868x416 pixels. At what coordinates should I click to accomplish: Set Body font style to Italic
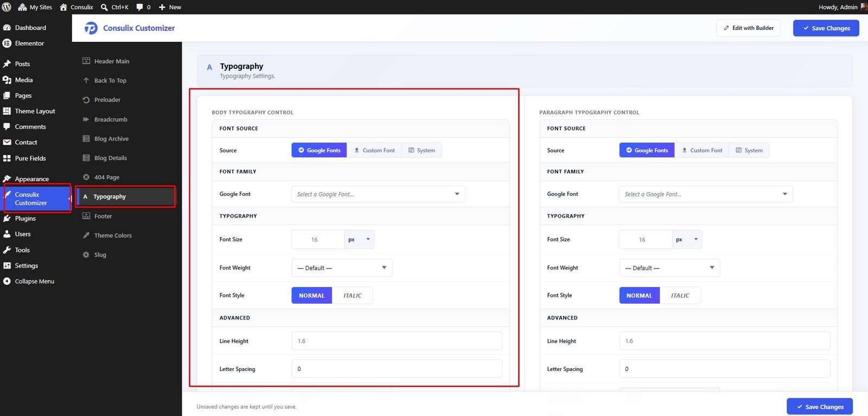point(352,296)
